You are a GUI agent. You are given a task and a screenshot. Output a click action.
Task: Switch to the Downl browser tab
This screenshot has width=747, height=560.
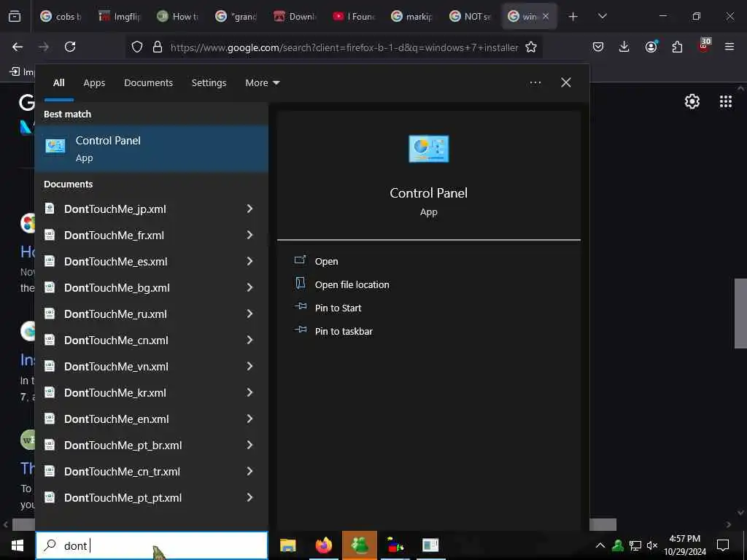(x=295, y=17)
